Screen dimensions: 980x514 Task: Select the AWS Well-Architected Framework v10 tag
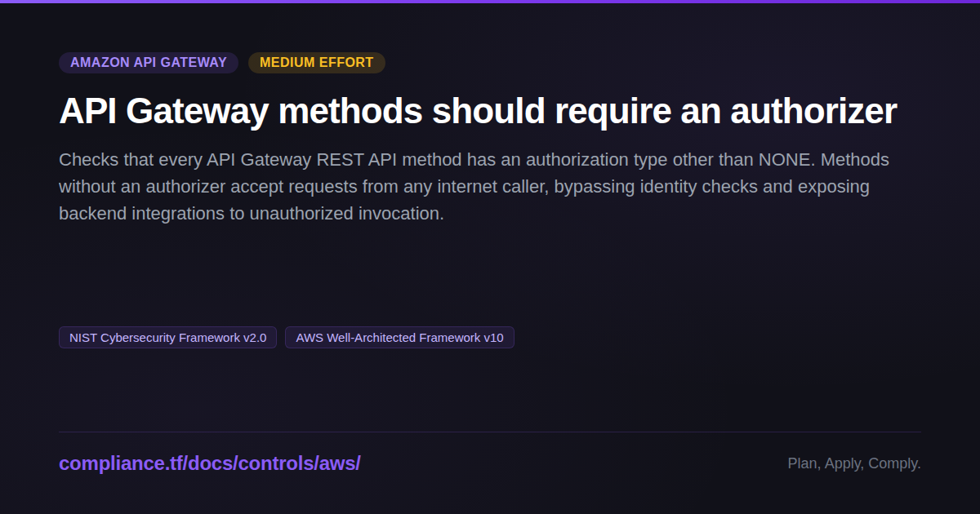(399, 338)
